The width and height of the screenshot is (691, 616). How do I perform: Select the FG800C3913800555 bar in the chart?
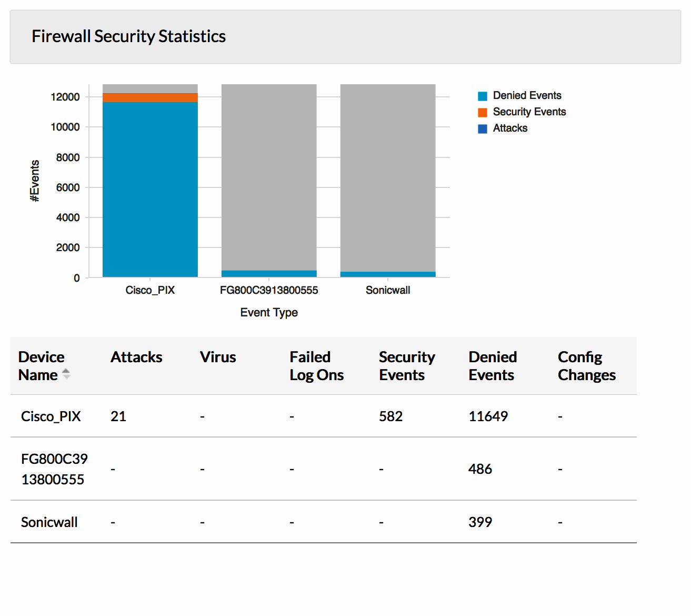click(269, 179)
